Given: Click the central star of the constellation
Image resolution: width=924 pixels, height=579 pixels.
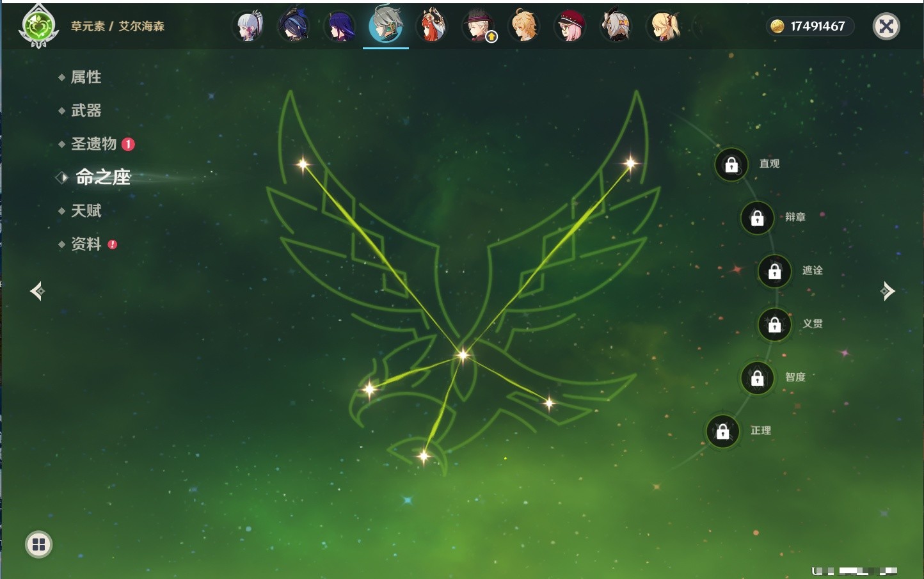Looking at the screenshot, I should pyautogui.click(x=463, y=354).
